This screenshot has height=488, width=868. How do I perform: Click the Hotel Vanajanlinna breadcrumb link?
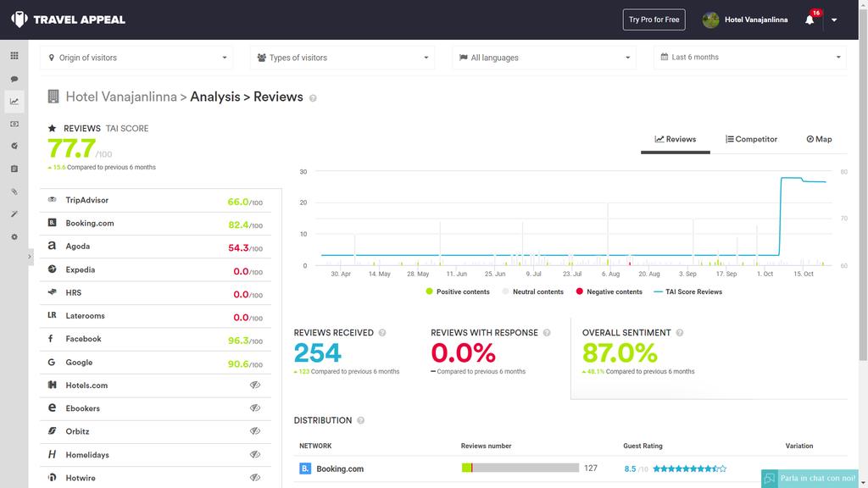pos(121,97)
